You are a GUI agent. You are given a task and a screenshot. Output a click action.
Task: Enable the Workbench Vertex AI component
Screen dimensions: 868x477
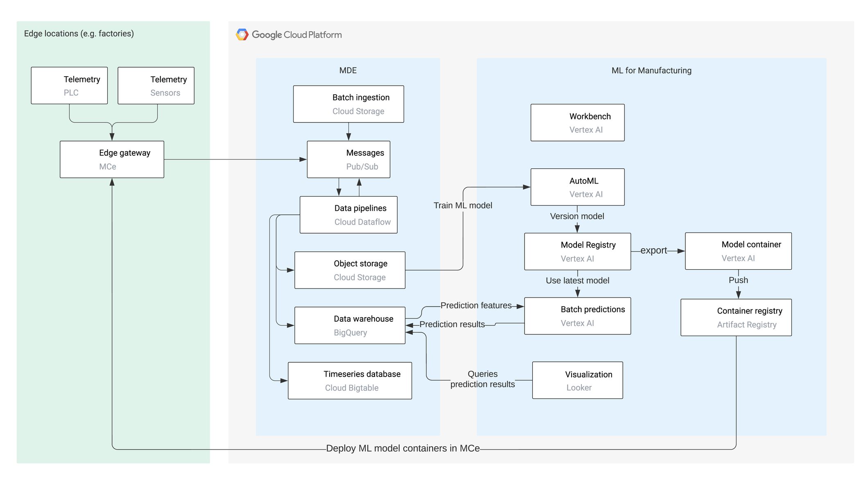[x=577, y=123]
